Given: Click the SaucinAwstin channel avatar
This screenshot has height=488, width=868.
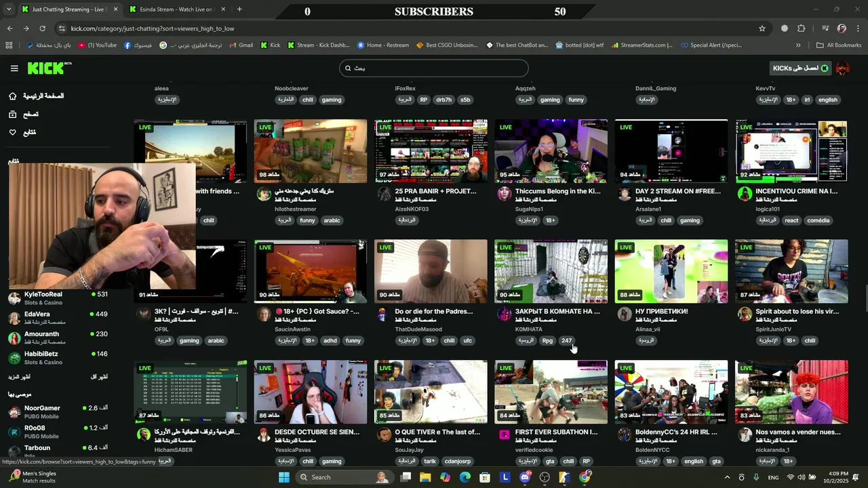Looking at the screenshot, I should pos(264,314).
